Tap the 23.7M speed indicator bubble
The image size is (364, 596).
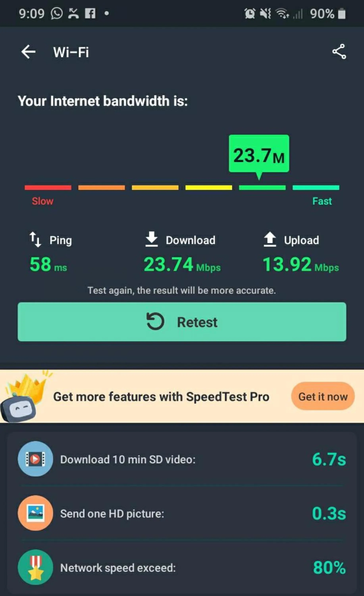click(259, 155)
